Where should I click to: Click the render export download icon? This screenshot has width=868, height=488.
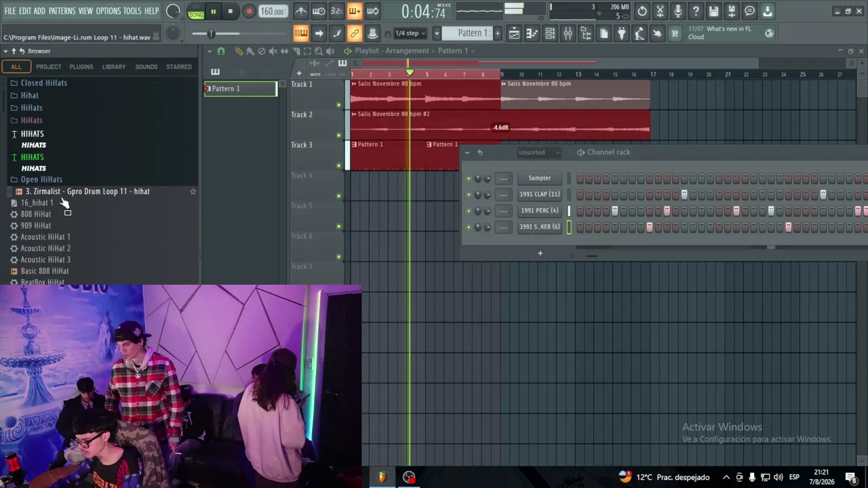(767, 11)
